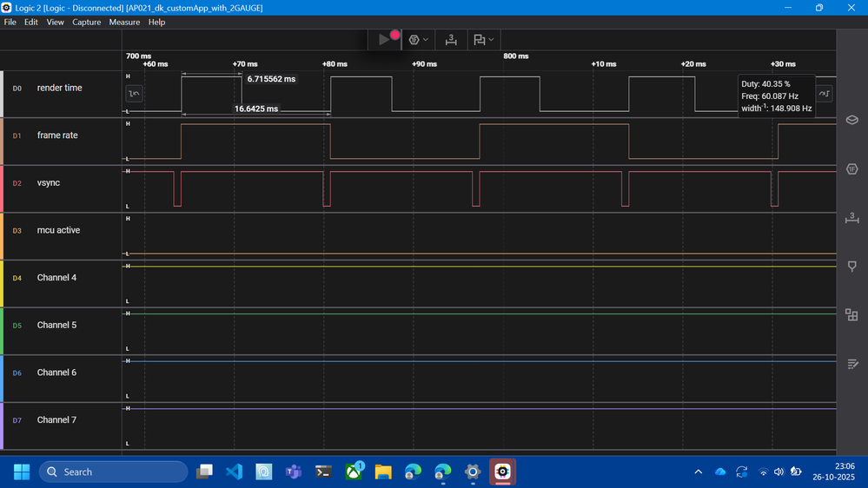Select the vsync channel label
The image size is (868, 488).
coord(48,183)
